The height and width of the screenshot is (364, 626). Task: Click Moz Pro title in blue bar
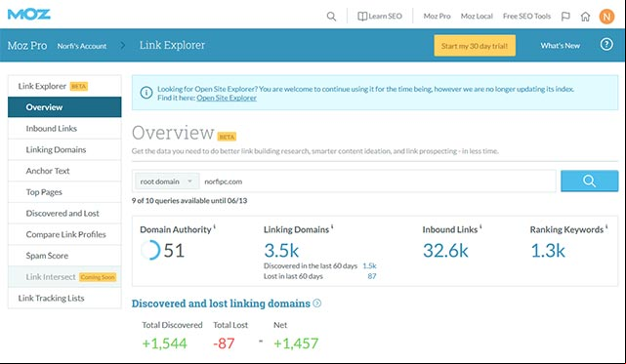point(27,46)
